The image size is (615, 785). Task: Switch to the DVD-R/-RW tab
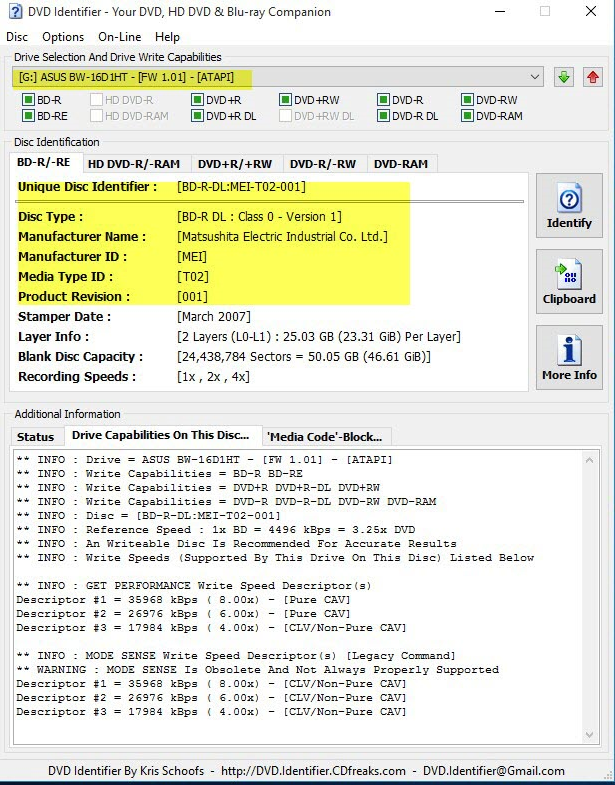[323, 164]
